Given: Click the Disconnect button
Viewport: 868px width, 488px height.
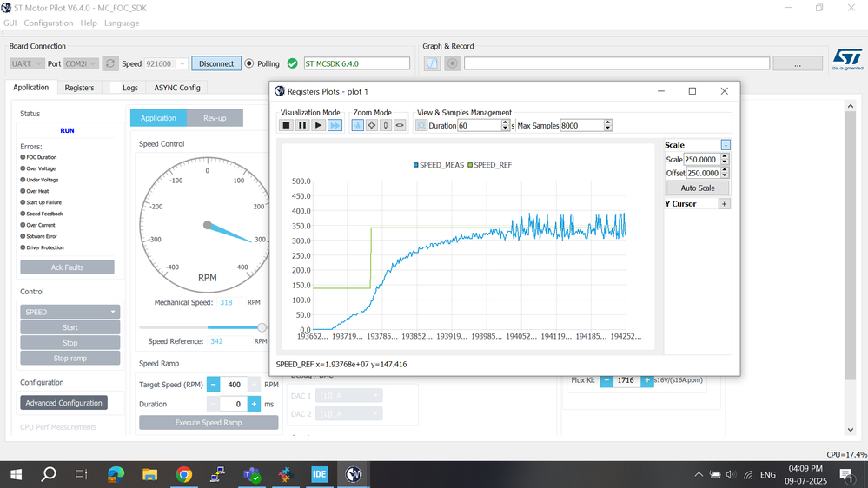Looking at the screenshot, I should [216, 63].
